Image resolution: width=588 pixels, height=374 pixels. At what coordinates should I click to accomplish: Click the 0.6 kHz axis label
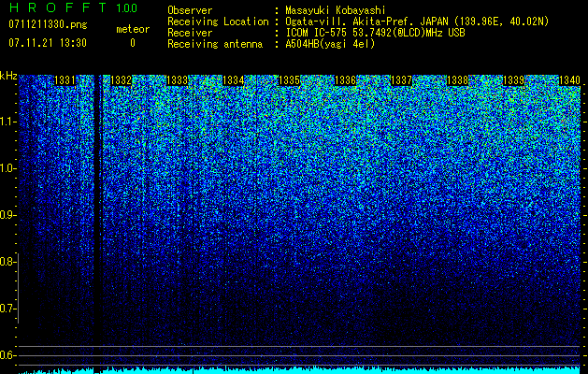tap(8, 355)
